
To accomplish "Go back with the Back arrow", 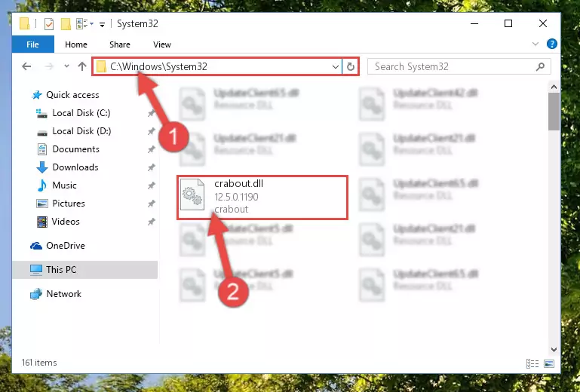I will (x=26, y=66).
